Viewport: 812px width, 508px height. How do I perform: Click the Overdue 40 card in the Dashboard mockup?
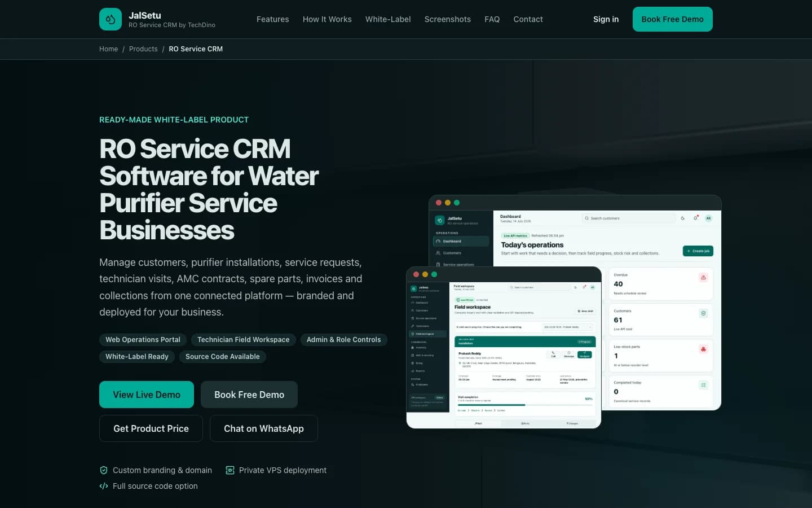[x=660, y=283]
